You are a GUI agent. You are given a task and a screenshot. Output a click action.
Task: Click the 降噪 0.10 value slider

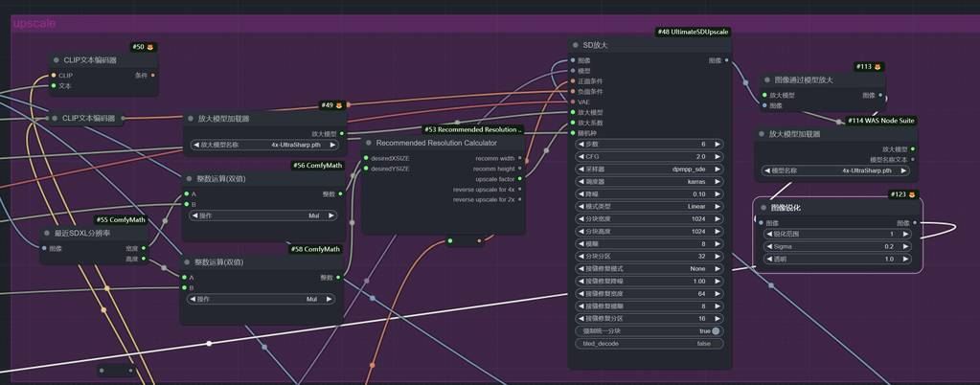(648, 193)
